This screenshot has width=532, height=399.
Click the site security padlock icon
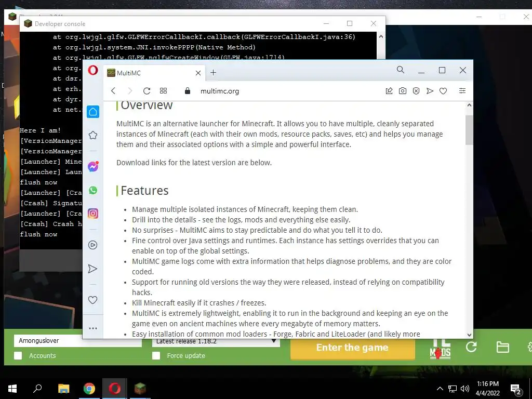point(187,90)
